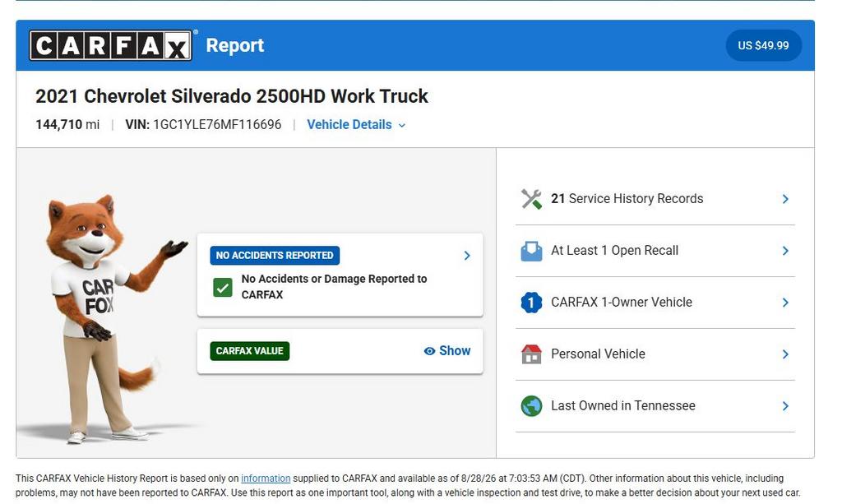
Task: Click the VIN number 1GC1YLE76MF116696
Action: click(217, 124)
